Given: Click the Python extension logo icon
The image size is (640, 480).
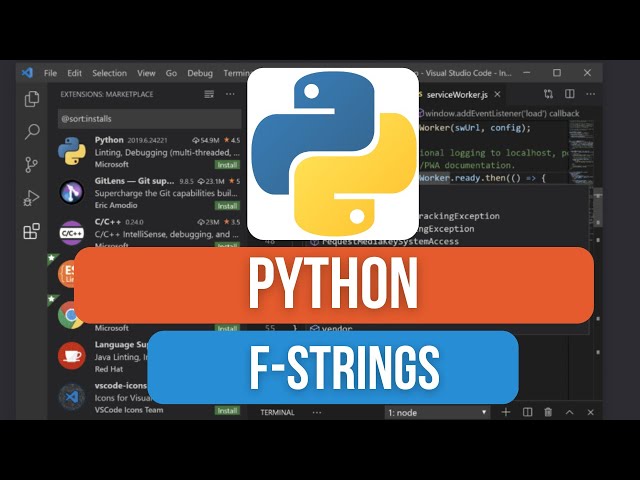Looking at the screenshot, I should click(x=72, y=151).
